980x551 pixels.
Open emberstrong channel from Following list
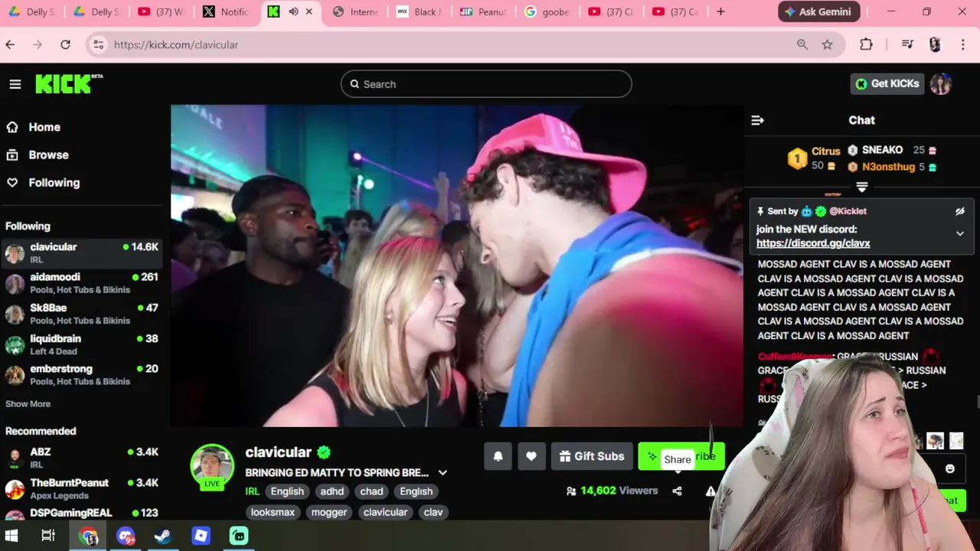click(81, 375)
